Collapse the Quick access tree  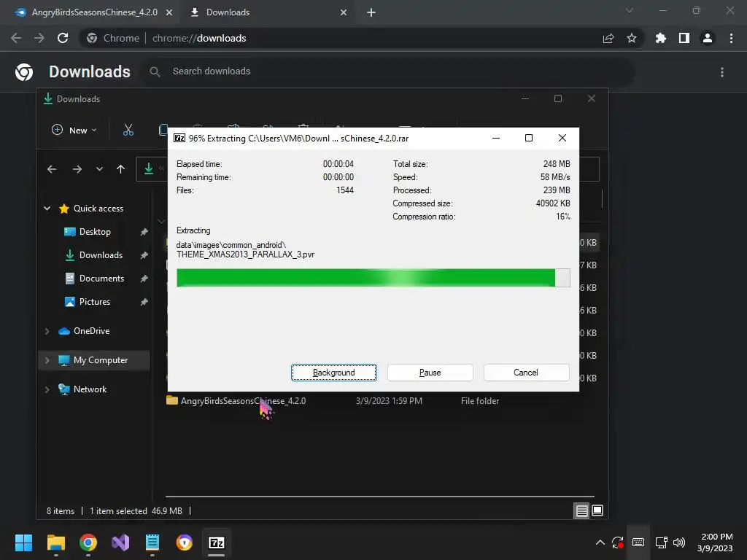47,208
